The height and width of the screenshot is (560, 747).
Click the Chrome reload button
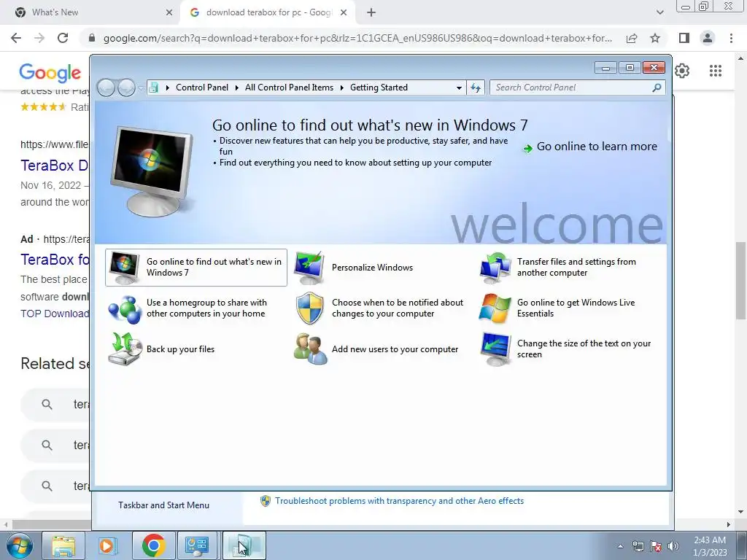pos(63,38)
